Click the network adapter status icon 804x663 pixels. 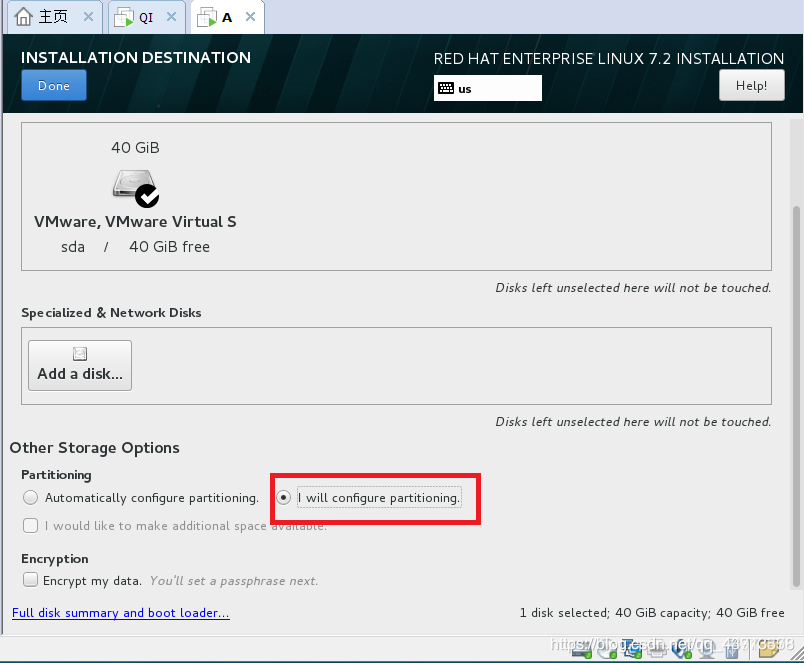[x=633, y=649]
